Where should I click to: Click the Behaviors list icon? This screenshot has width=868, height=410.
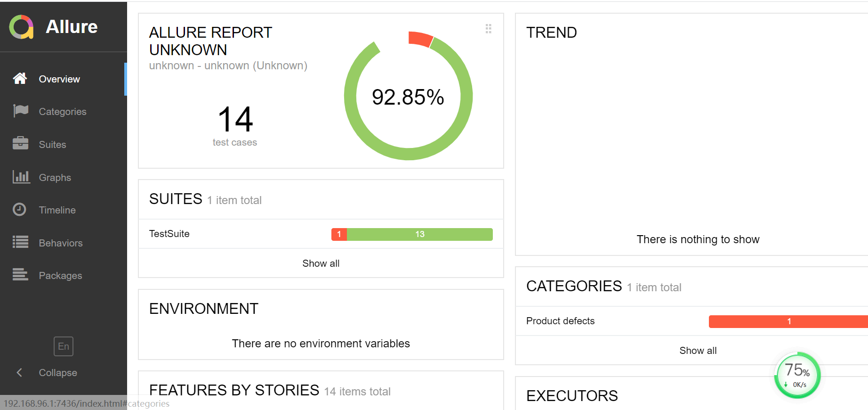(21, 242)
